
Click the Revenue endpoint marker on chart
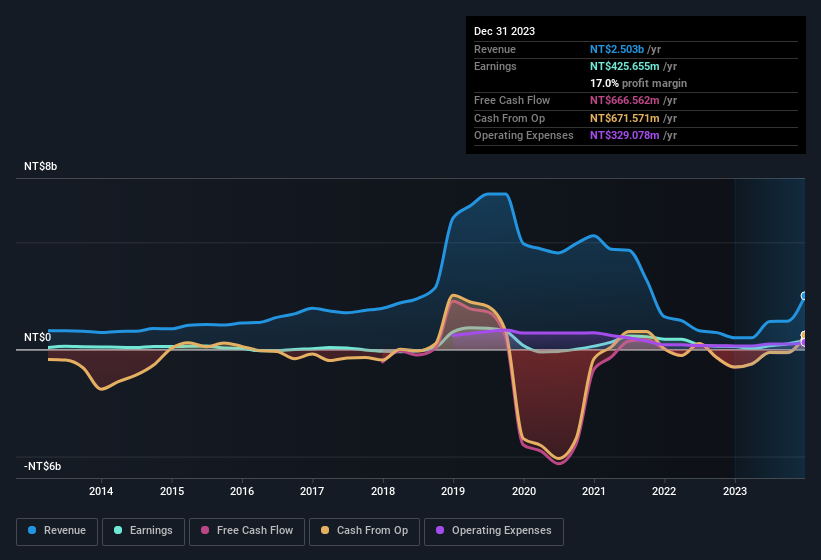803,296
